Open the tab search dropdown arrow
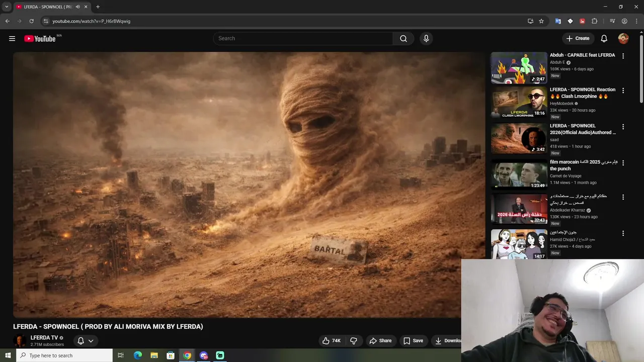Viewport: 644px width, 362px height. (7, 7)
